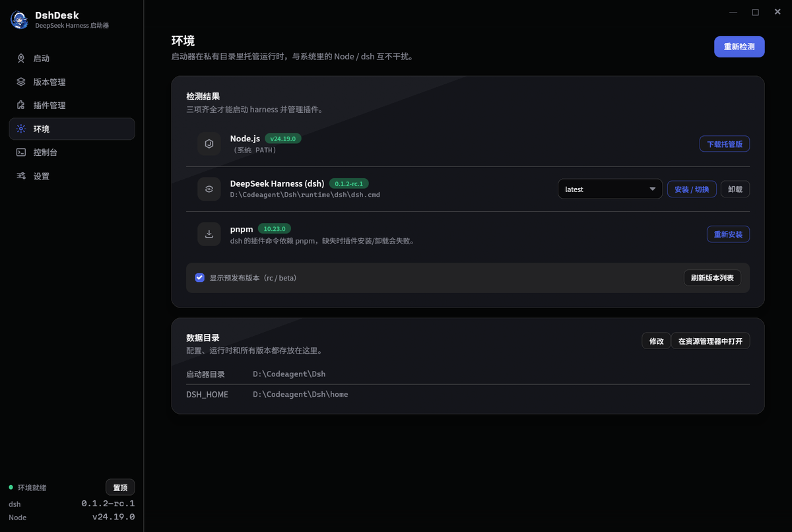This screenshot has width=792, height=532.
Task: Click the (系统 PATH) label under Node.js
Action: [254, 150]
